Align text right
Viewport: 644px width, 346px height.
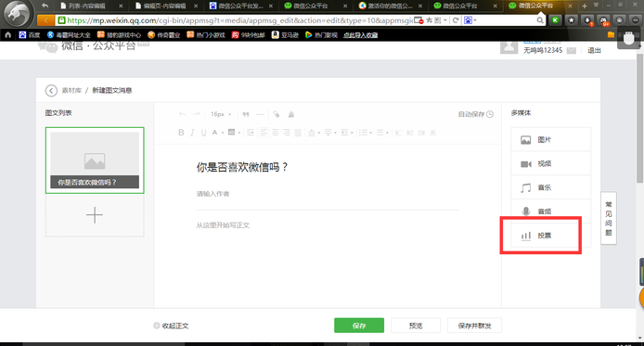(287, 133)
